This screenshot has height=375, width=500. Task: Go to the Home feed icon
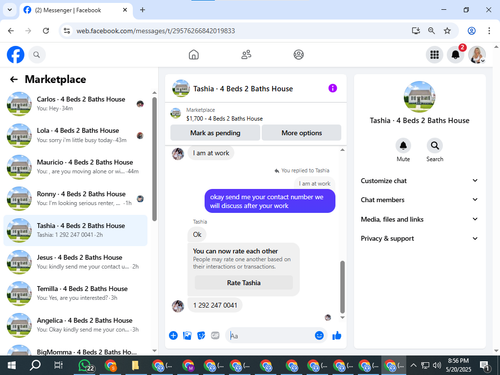194,54
